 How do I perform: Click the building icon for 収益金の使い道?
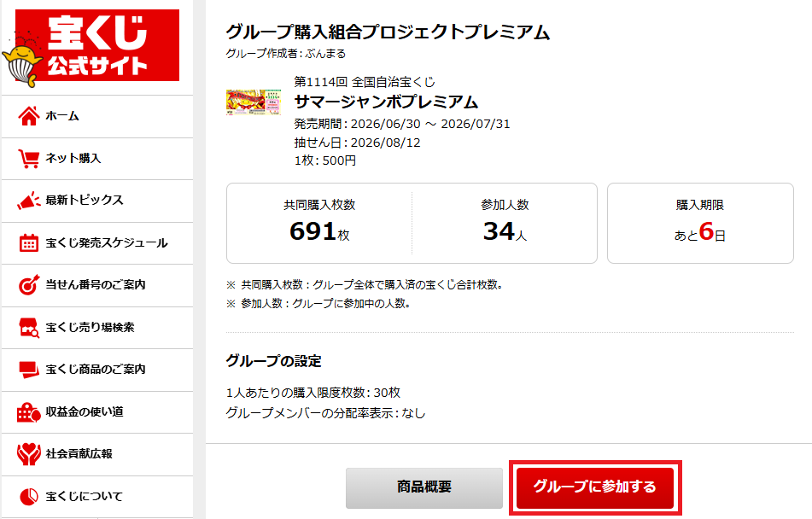[x=29, y=412]
